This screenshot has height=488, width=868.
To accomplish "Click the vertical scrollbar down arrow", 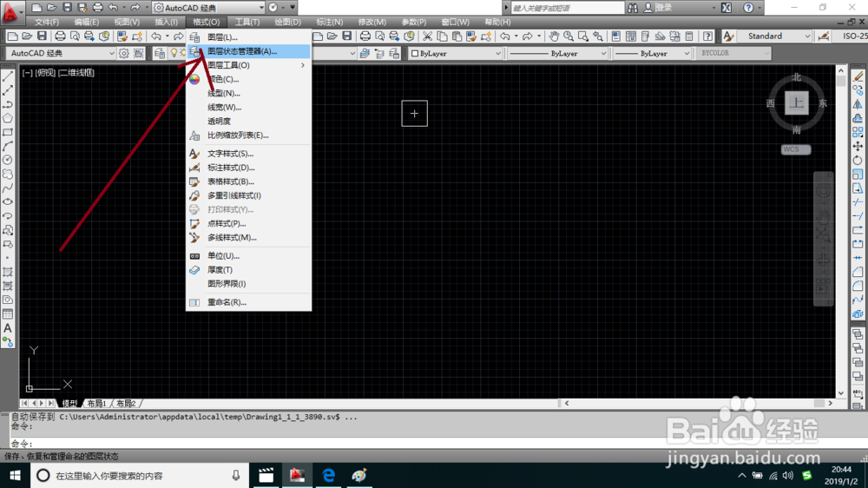I will pyautogui.click(x=841, y=393).
